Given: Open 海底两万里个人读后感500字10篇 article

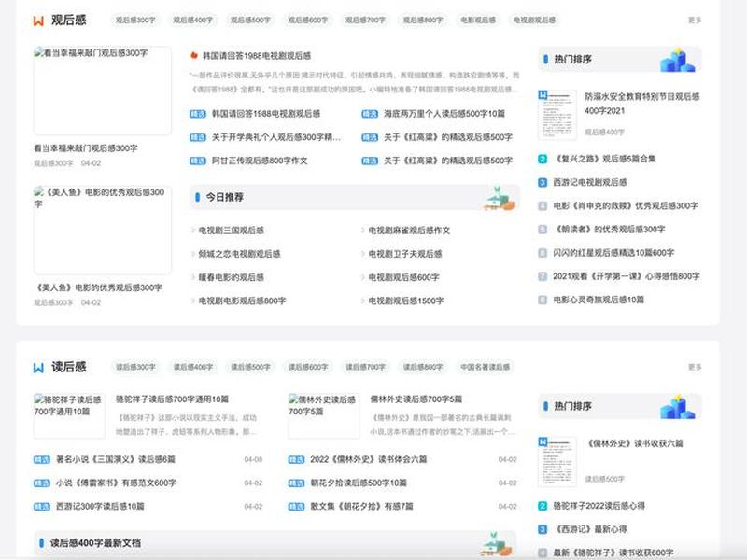Looking at the screenshot, I should pyautogui.click(x=444, y=114).
